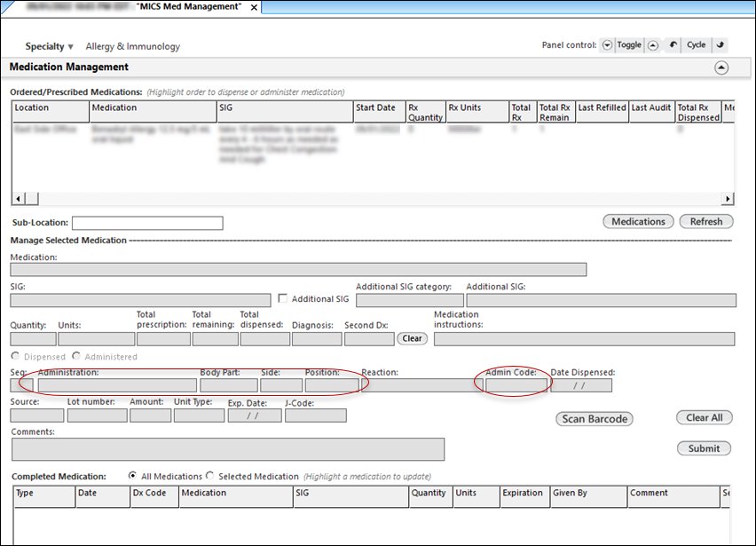Collapse the Medication Management panel

coord(721,67)
